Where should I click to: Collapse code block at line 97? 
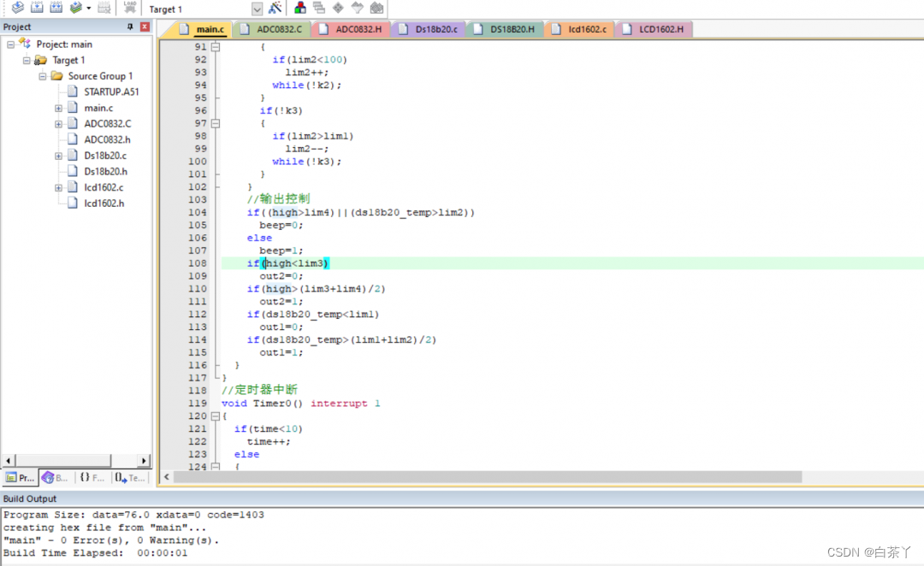pyautogui.click(x=216, y=123)
